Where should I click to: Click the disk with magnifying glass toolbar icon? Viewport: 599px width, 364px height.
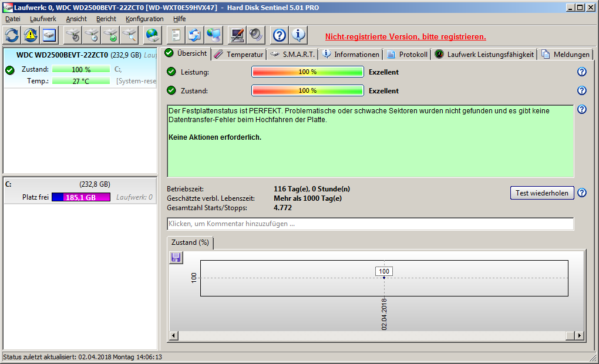point(130,35)
